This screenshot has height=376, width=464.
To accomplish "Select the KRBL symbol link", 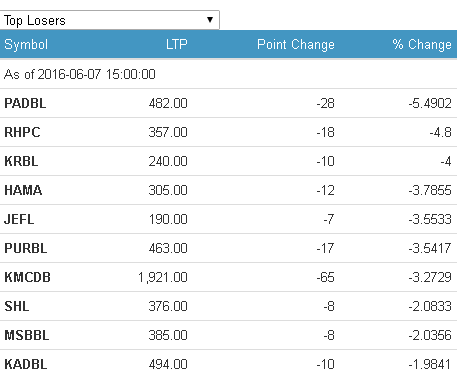I will coord(21,161).
